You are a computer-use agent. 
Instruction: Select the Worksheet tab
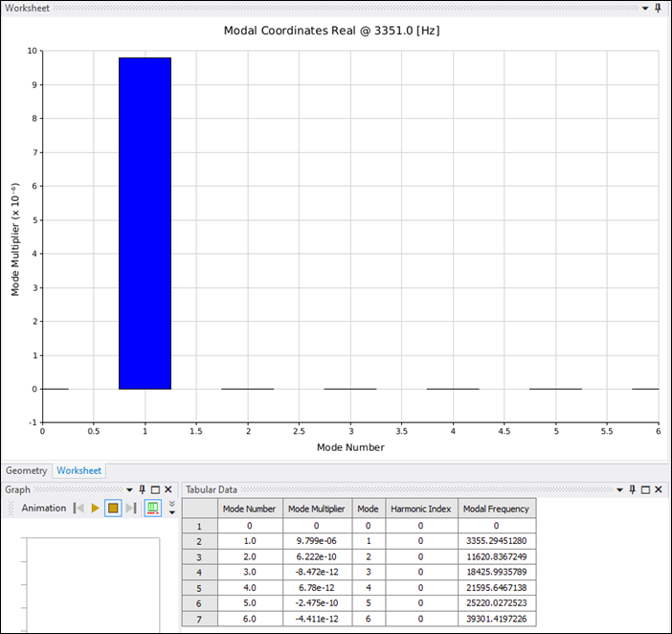pyautogui.click(x=78, y=471)
